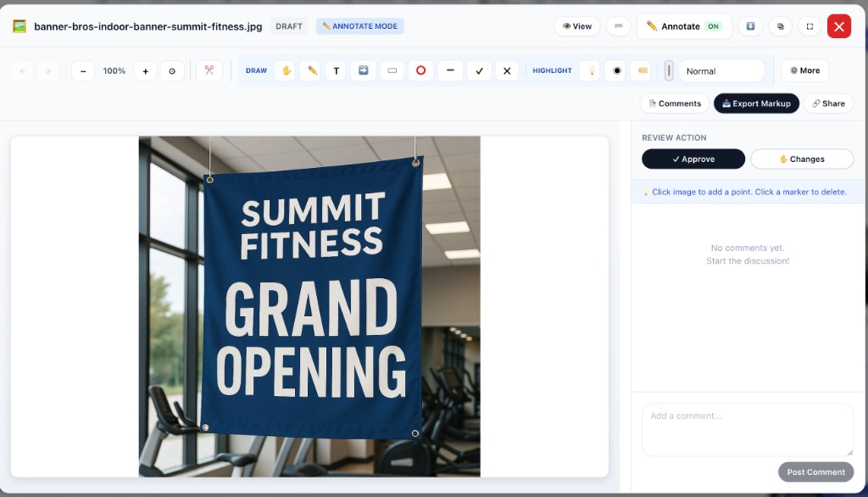Approve the banner proof

click(x=693, y=159)
